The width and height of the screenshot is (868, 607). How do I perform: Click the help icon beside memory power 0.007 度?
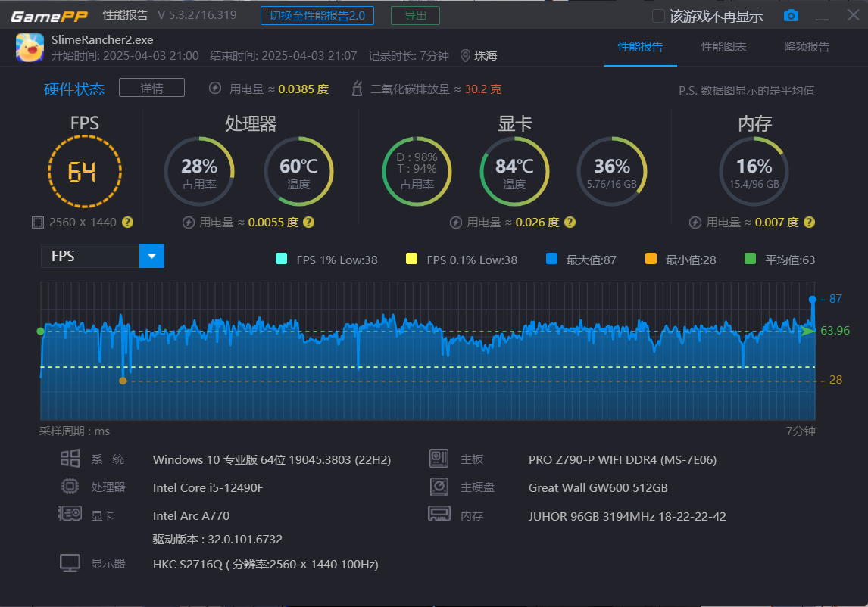[809, 223]
